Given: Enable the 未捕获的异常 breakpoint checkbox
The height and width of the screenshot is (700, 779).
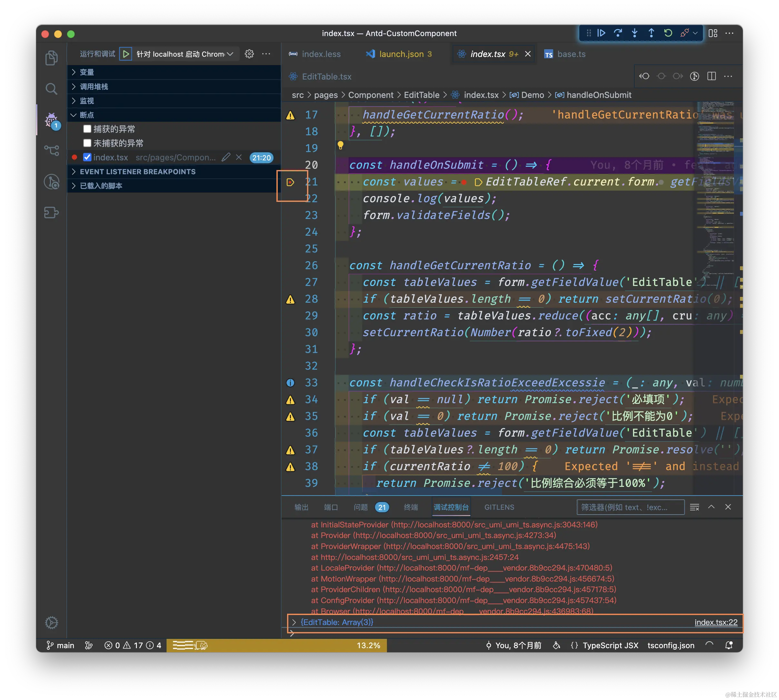Looking at the screenshot, I should (x=87, y=143).
